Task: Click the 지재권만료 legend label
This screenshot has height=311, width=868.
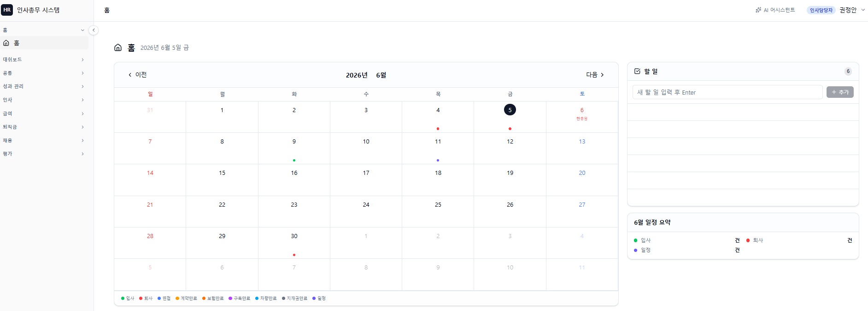Action: coord(297,299)
